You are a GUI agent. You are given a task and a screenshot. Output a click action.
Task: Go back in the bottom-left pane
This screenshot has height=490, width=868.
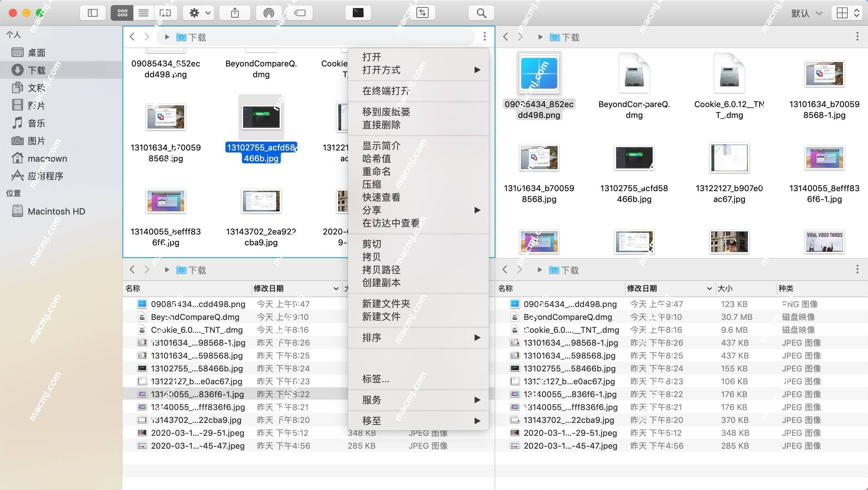click(x=132, y=269)
